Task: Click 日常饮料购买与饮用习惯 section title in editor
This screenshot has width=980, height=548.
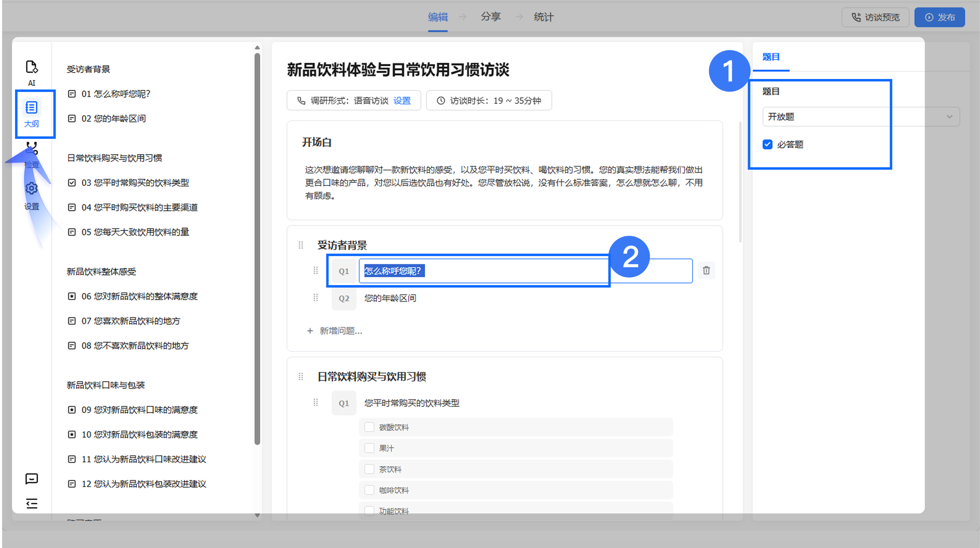Action: [372, 377]
